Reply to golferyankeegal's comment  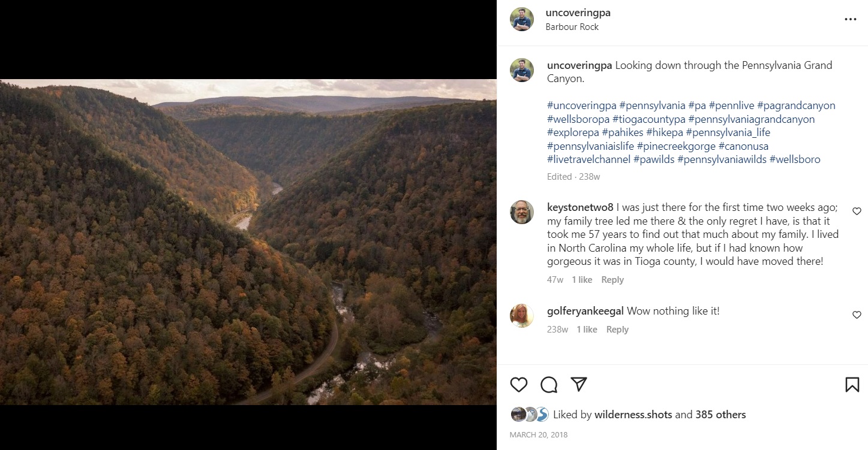pos(617,329)
